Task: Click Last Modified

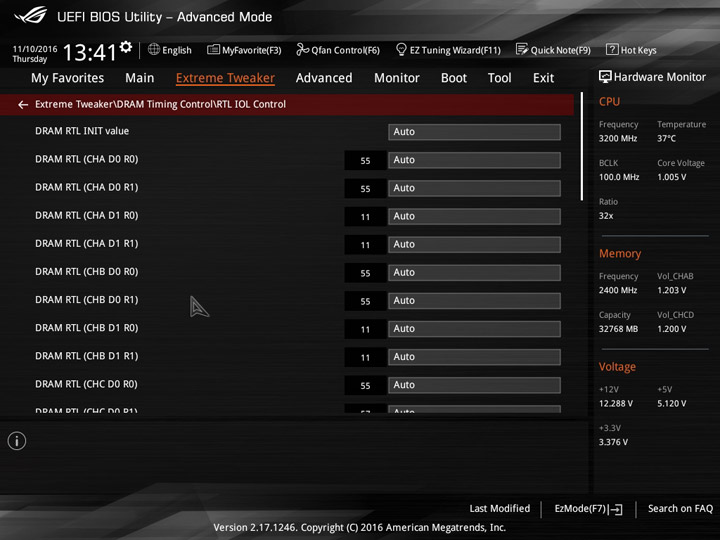Action: pos(500,508)
